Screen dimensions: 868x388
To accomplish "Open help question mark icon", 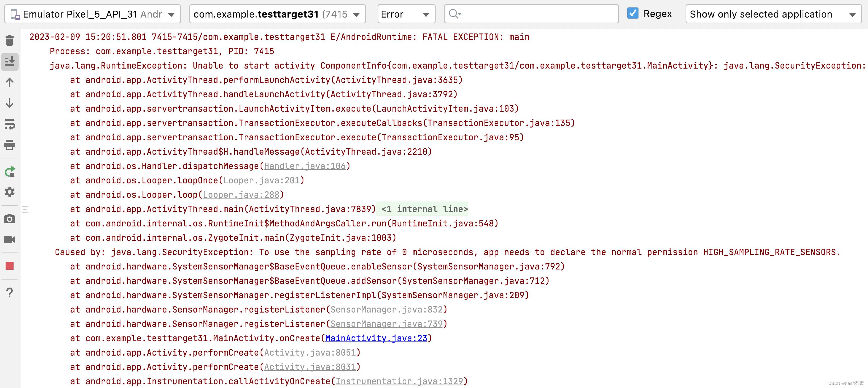I will (9, 292).
